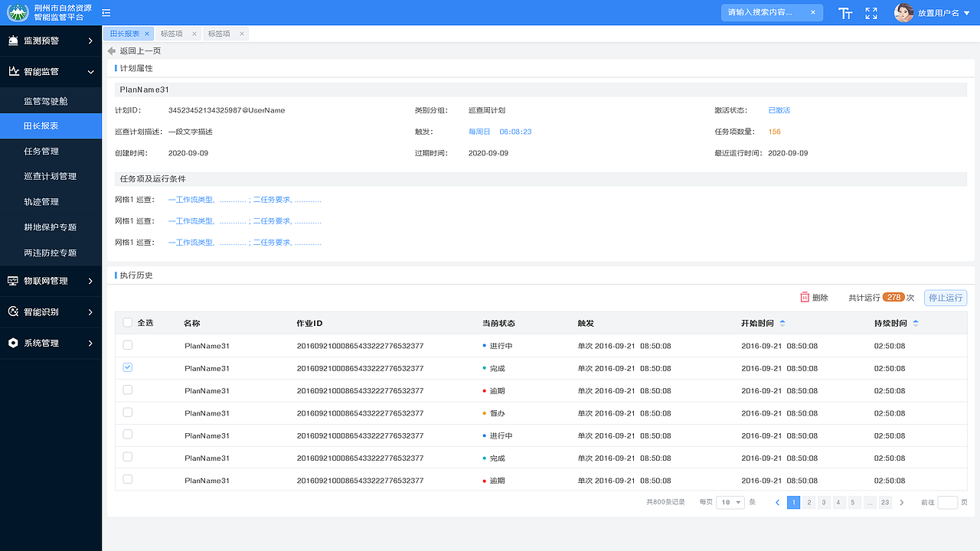Image resolution: width=980 pixels, height=551 pixels.
Task: Open the per-page count dropdown
Action: pyautogui.click(x=730, y=503)
